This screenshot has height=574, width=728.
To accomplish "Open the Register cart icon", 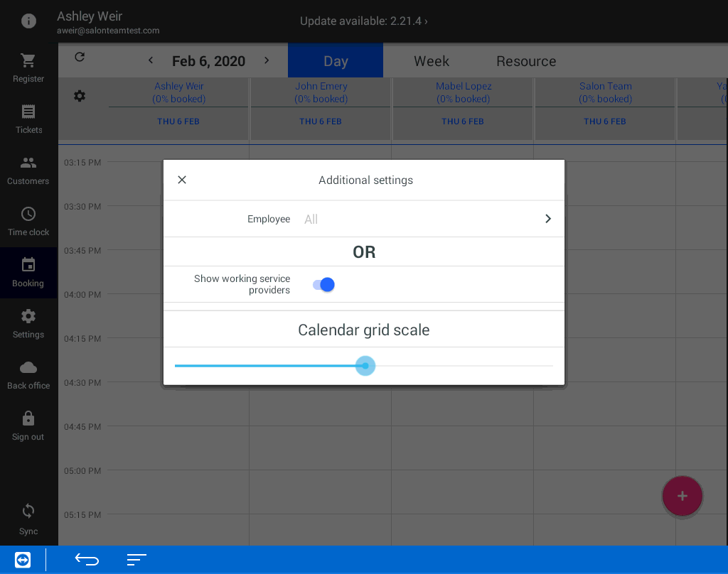I will coord(28,61).
